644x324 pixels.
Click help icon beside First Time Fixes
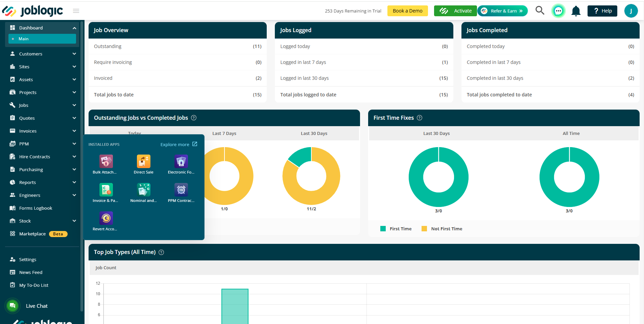[420, 118]
